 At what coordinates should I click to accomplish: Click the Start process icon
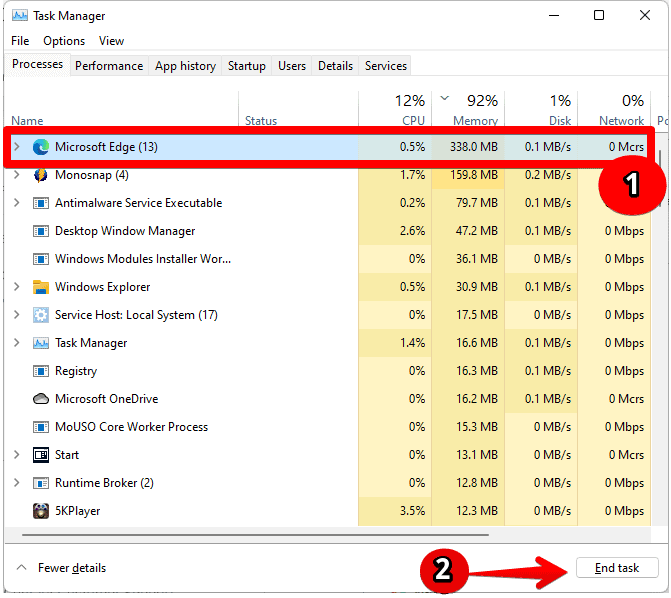tap(41, 455)
